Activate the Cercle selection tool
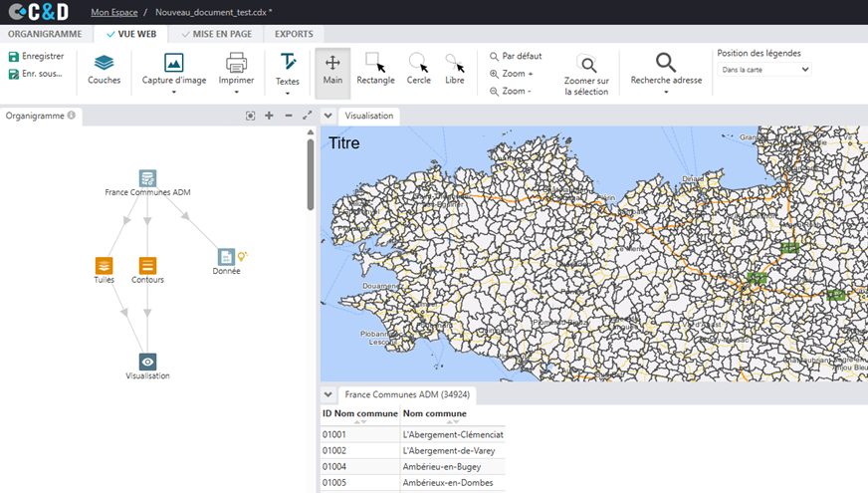Image resolution: width=868 pixels, height=493 pixels. 419,69
